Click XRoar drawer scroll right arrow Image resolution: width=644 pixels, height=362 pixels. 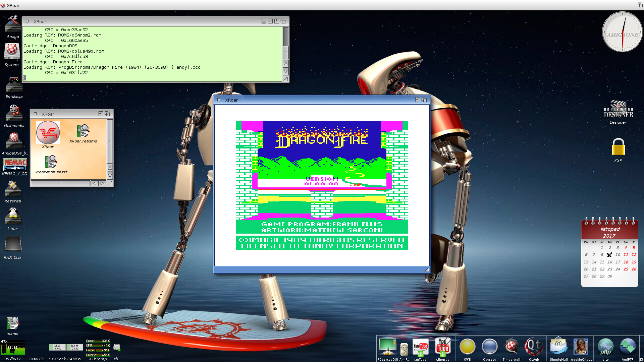point(102,183)
